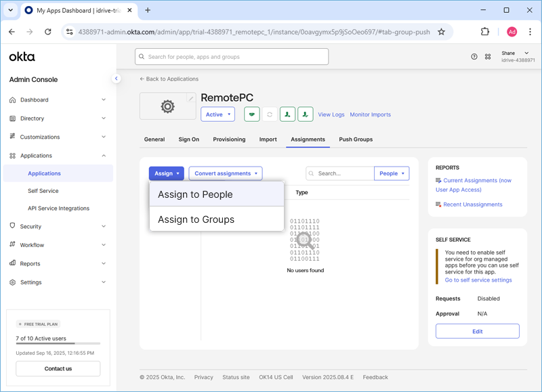Open the View Logs link

coord(331,114)
